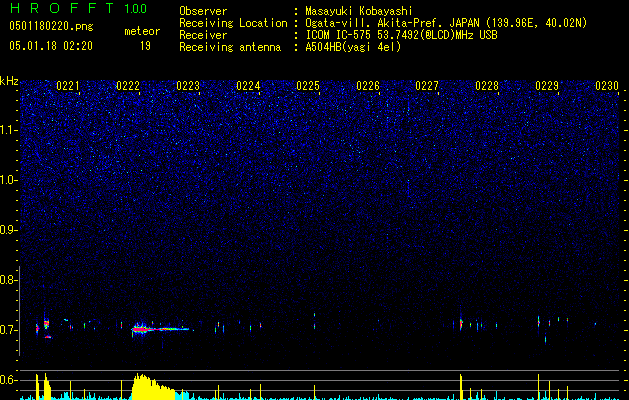Click the kHz axis unit label

(x=9, y=81)
